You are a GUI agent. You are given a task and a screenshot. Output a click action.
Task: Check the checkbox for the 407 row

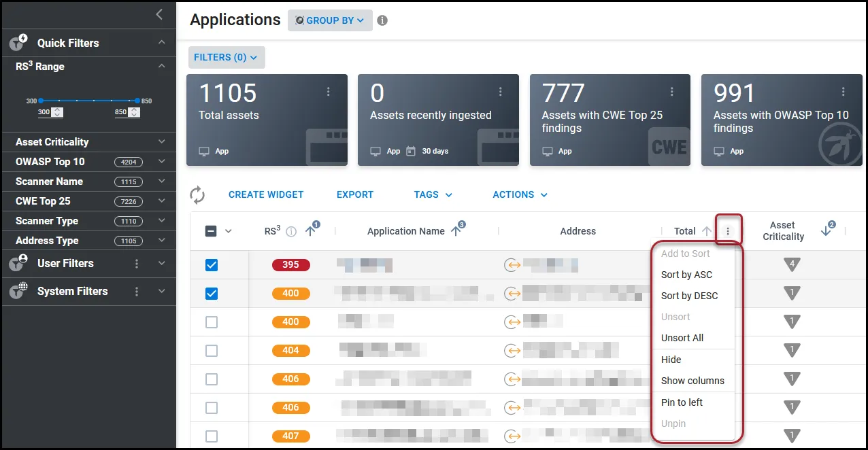[212, 436]
